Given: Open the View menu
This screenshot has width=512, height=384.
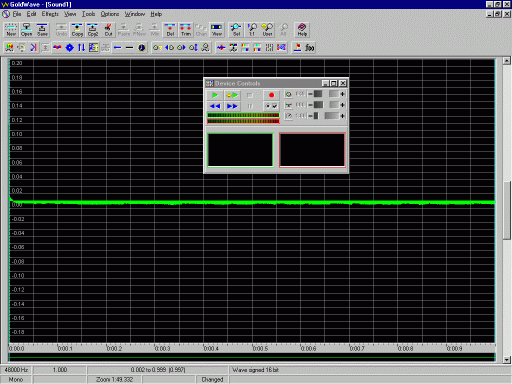Looking at the screenshot, I should 70,14.
